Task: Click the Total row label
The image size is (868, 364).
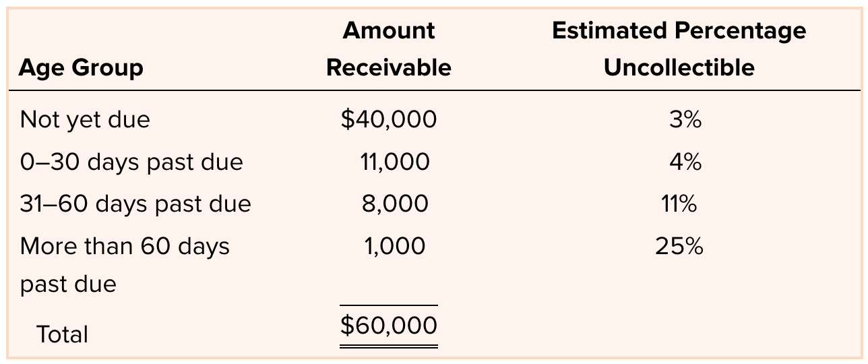Action: (63, 334)
